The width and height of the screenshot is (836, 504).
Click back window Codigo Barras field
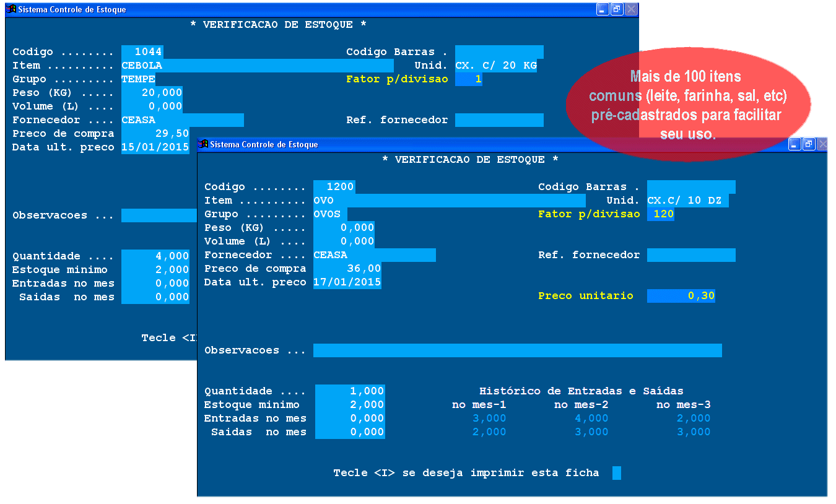(x=499, y=52)
